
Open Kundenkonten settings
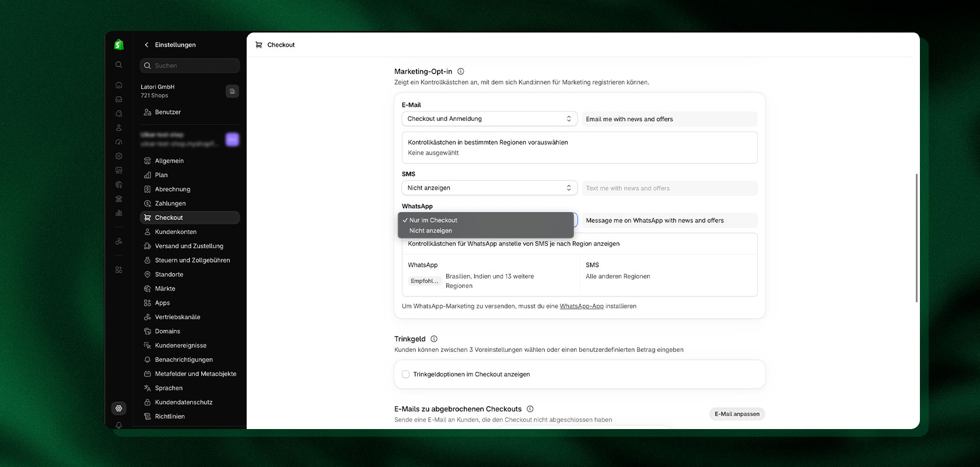point(190,232)
